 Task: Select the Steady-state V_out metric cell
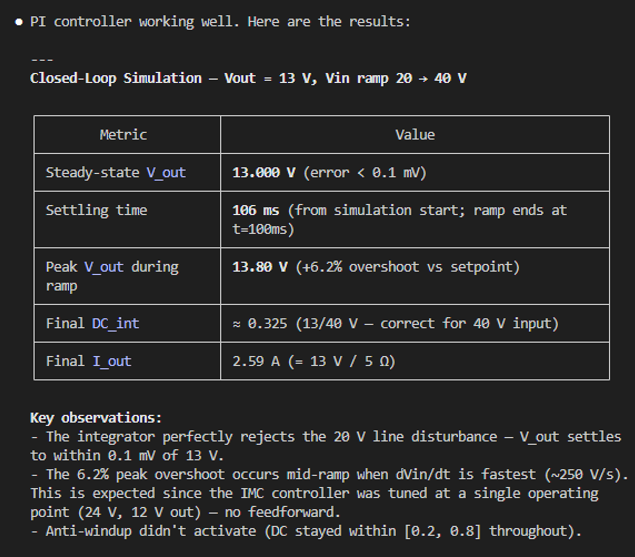coord(116,172)
